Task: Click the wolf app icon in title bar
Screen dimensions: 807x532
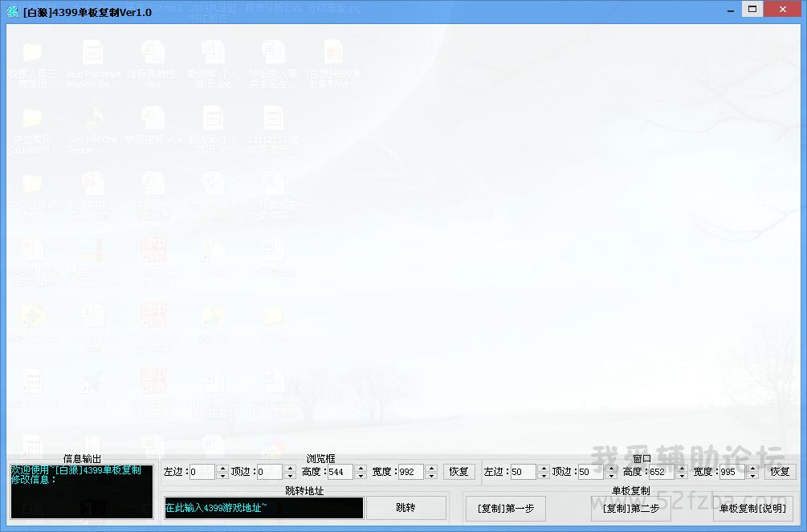Action: (x=12, y=12)
